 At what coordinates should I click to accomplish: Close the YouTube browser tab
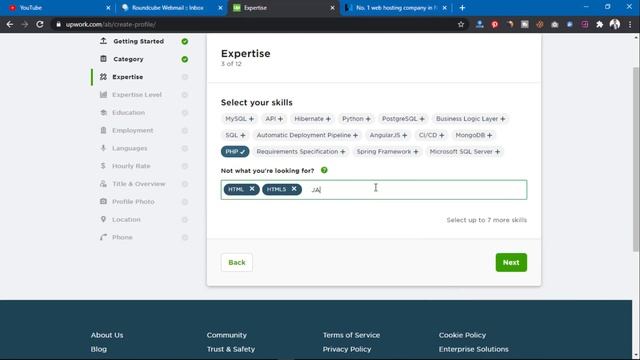108,8
